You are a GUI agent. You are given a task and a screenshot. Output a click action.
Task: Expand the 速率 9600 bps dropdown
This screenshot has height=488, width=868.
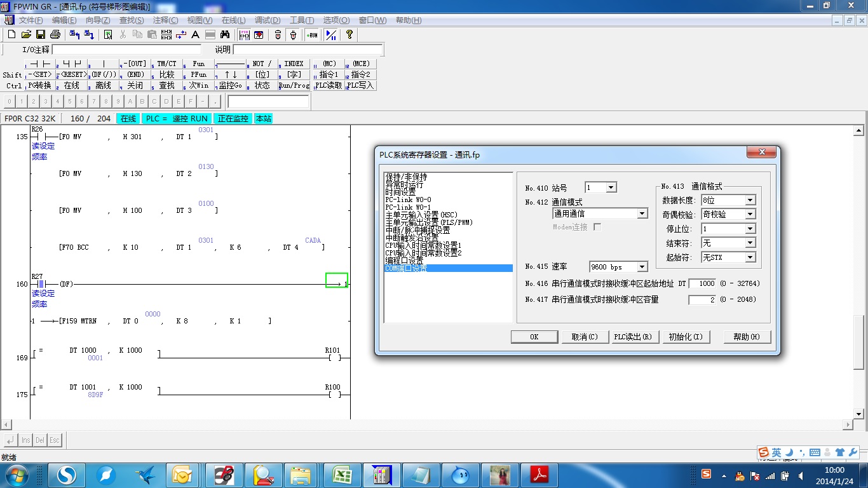[x=642, y=268]
